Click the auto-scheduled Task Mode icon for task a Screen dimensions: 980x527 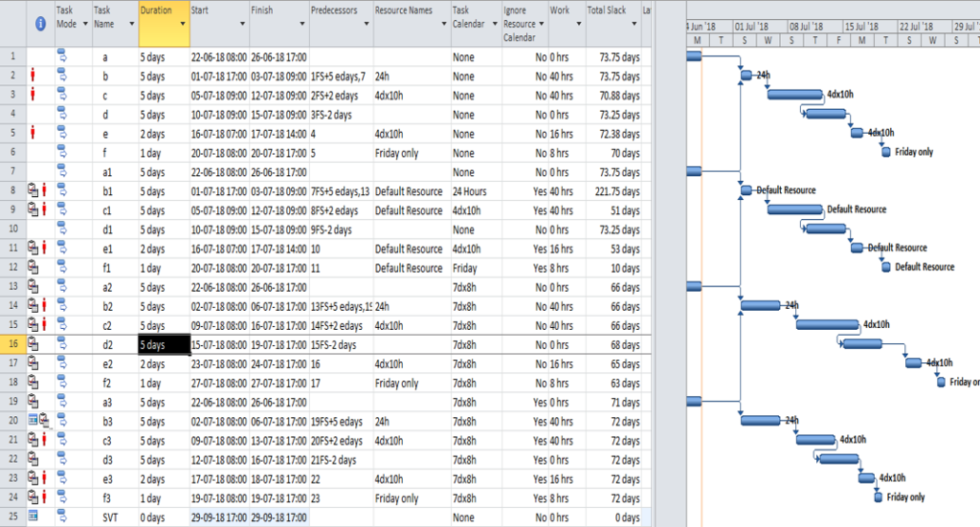click(x=62, y=56)
